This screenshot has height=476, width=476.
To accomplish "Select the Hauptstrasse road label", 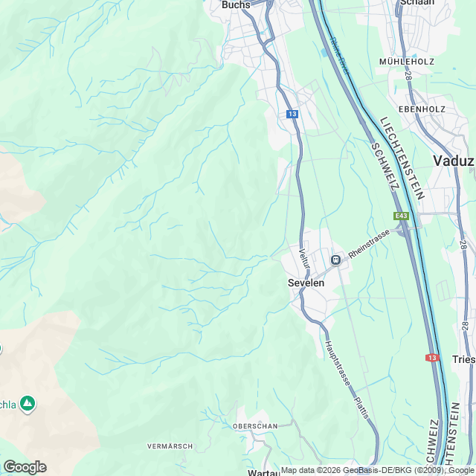I will 338,364.
